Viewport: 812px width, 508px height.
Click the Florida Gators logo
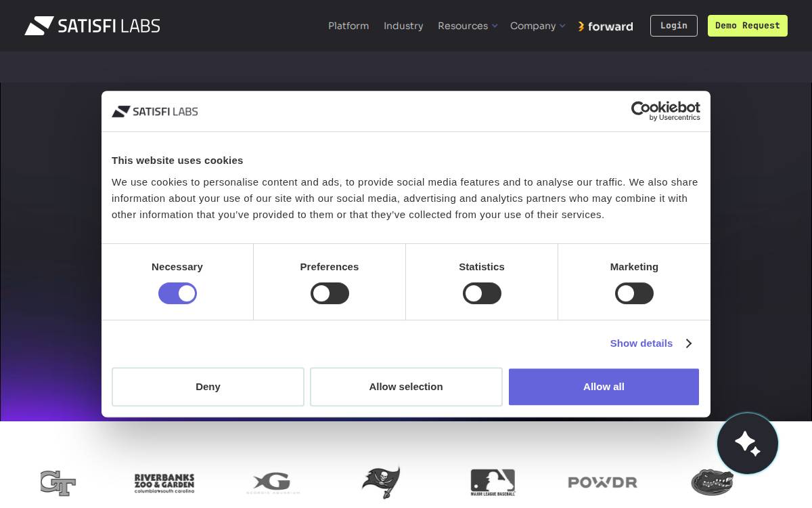712,482
